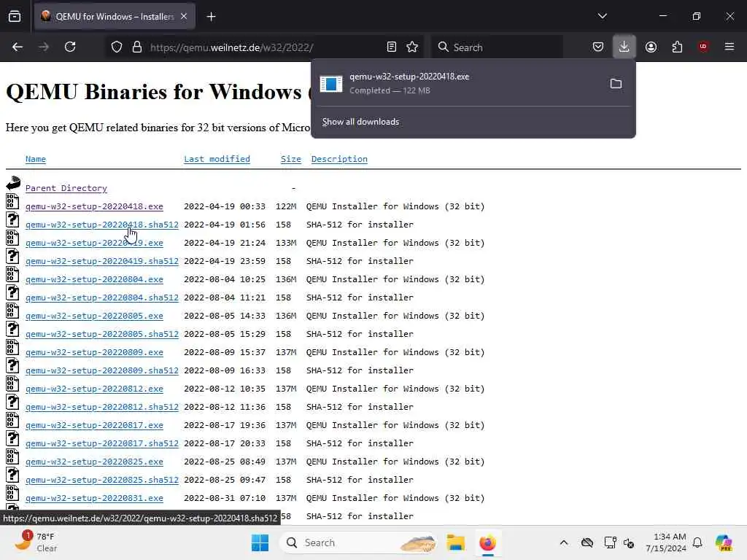Sort listing by Name column
The image size is (747, 560).
click(36, 159)
